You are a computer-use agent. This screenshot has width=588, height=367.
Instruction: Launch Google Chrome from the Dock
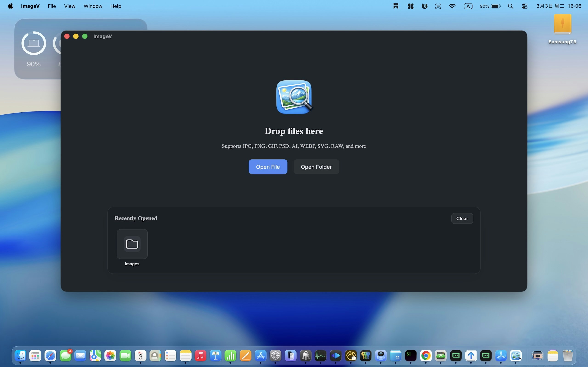coord(426,356)
